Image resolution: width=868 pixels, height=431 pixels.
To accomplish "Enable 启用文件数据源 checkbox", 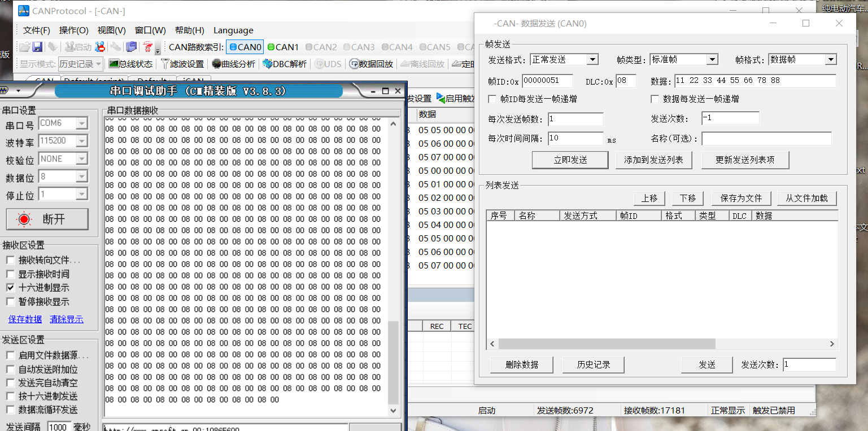I will (x=10, y=355).
